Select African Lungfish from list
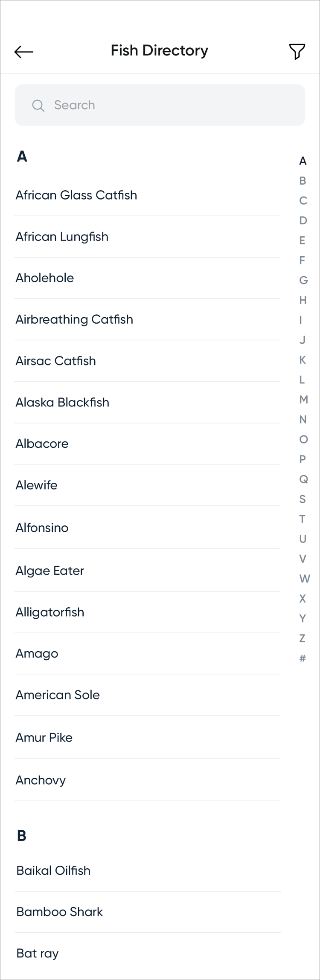The image size is (320, 980). click(x=62, y=237)
